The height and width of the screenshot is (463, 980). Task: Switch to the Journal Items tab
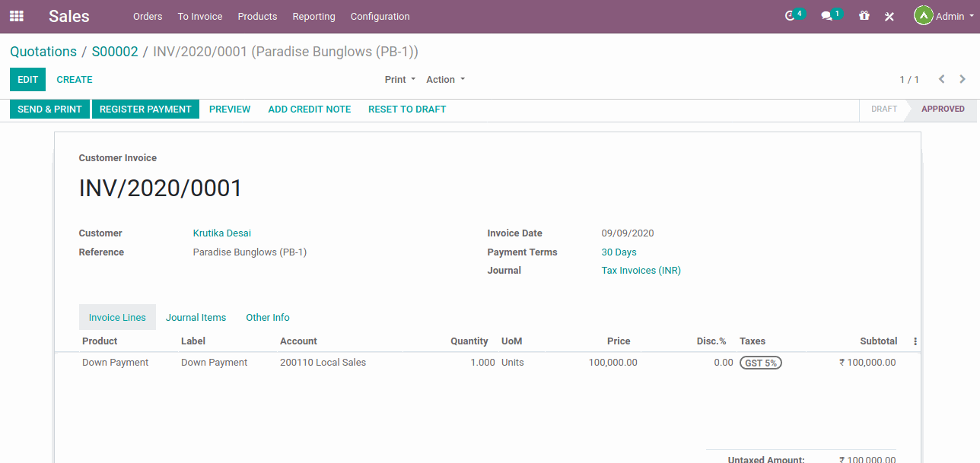pos(196,317)
